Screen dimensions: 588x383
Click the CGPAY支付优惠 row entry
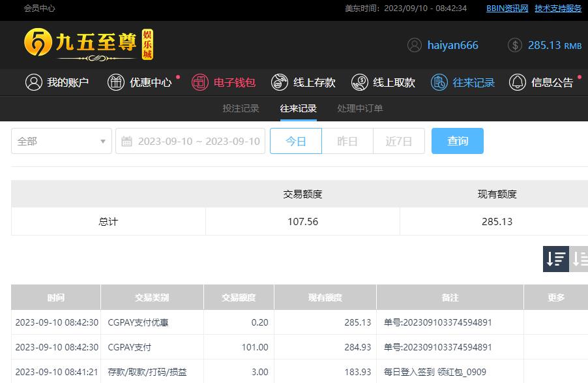tap(138, 322)
